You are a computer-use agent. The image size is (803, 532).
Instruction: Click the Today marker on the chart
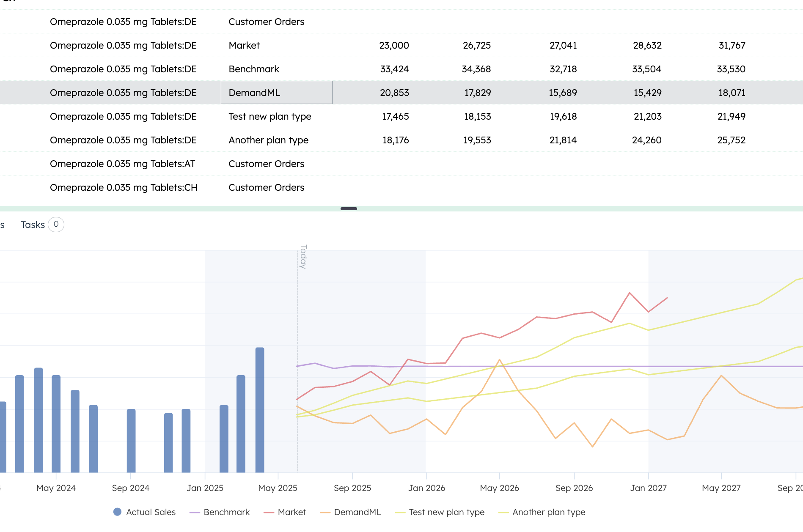click(303, 256)
